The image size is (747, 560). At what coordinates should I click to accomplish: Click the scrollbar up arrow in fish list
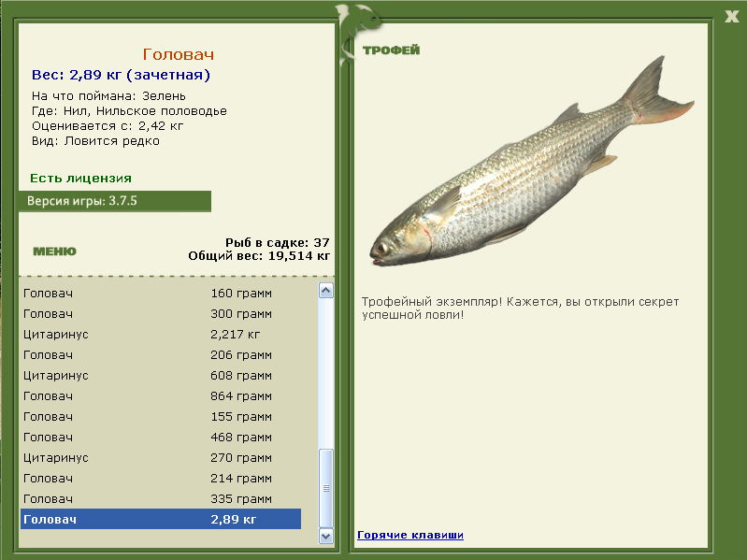pos(326,291)
